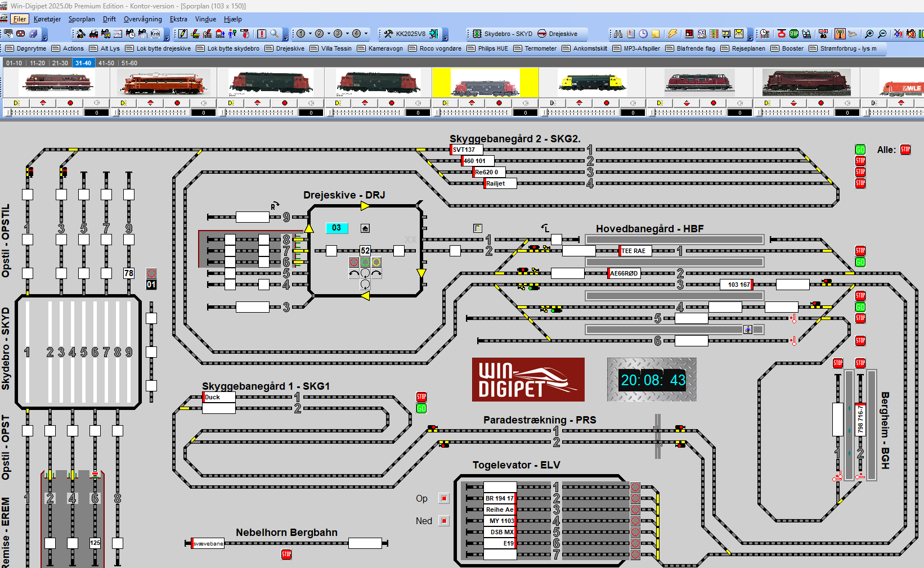Open the Sporplan menu
924x568 pixels.
pyautogui.click(x=82, y=19)
